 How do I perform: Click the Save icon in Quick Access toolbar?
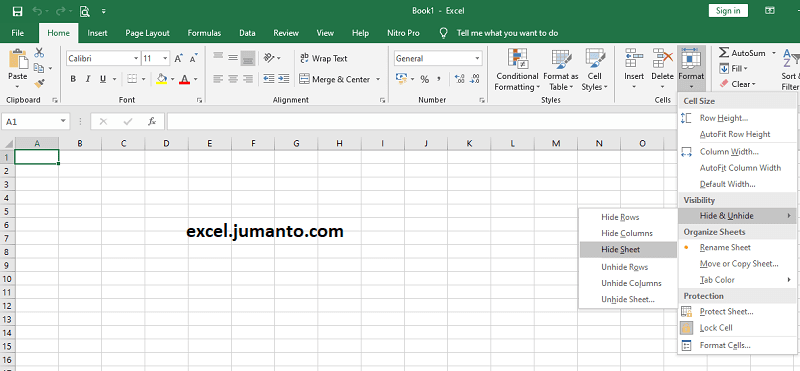17,11
